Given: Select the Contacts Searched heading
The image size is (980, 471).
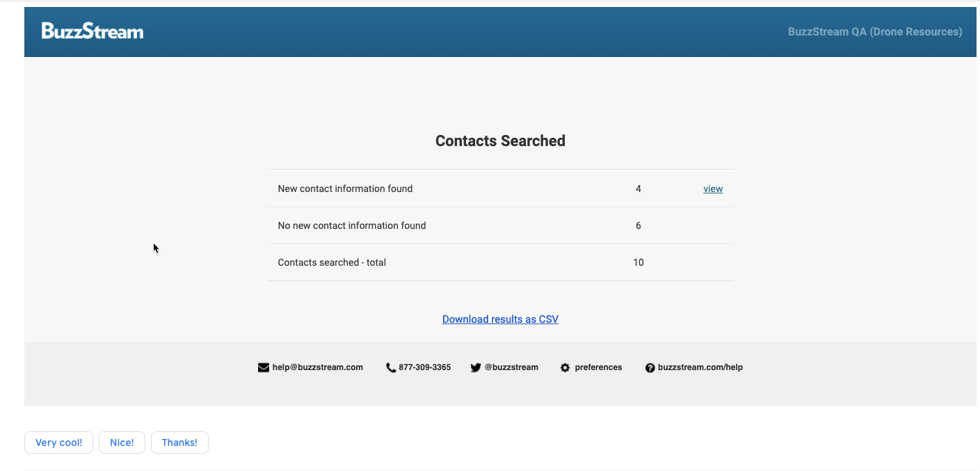Looking at the screenshot, I should (500, 141).
